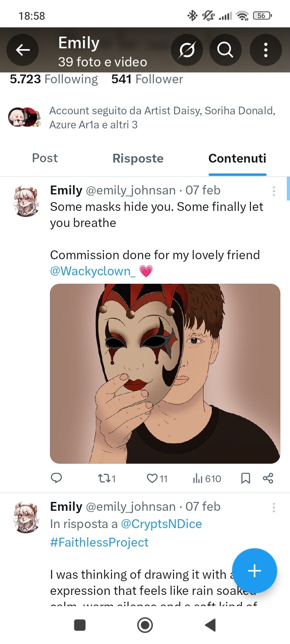Switch to the Post tab

pyautogui.click(x=45, y=158)
